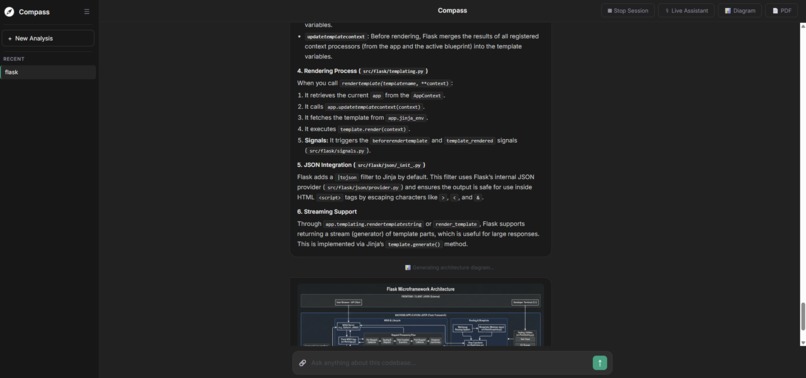The width and height of the screenshot is (806, 378).
Task: Click the '<script>' tag code snippet
Action: (x=329, y=197)
